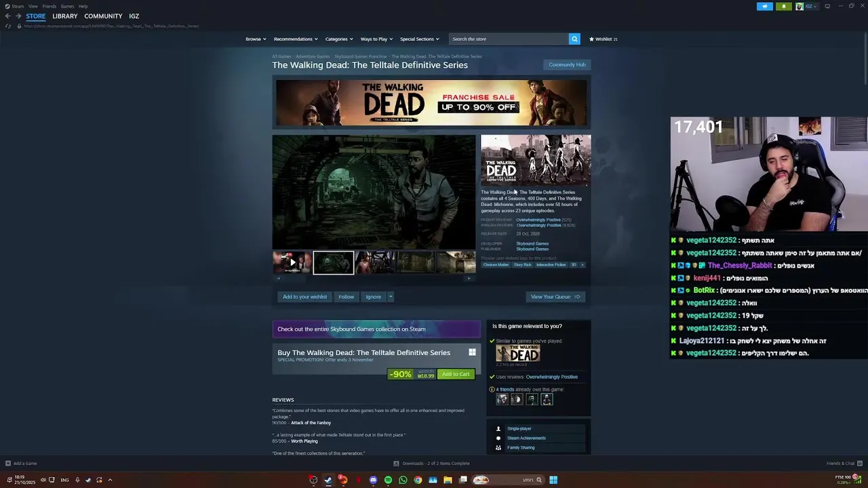Click the Steam Achievements feature icon
The height and width of the screenshot is (488, 868).
[x=498, y=438]
